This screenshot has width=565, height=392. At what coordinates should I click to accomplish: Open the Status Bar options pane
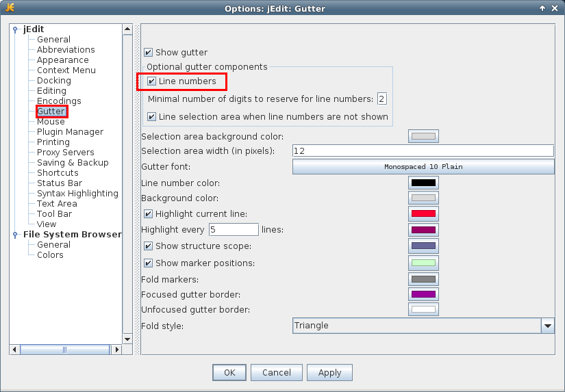point(60,183)
